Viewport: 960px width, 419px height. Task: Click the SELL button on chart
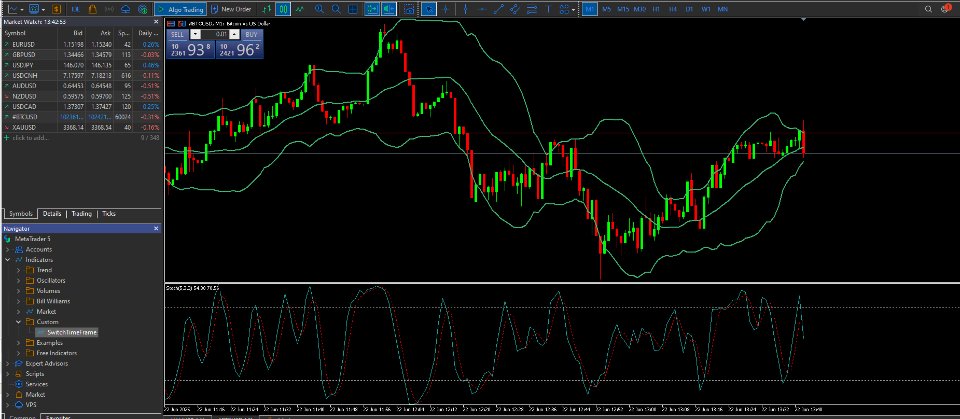[177, 35]
